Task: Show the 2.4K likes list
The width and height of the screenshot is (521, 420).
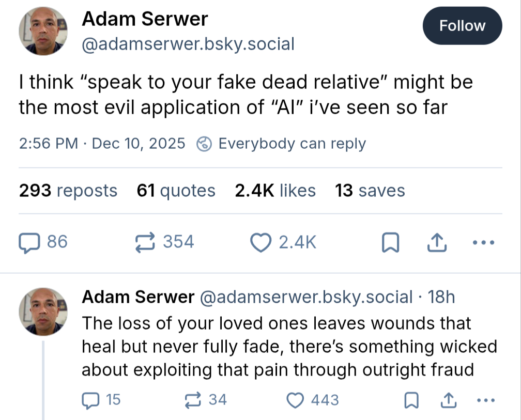Action: (x=275, y=191)
